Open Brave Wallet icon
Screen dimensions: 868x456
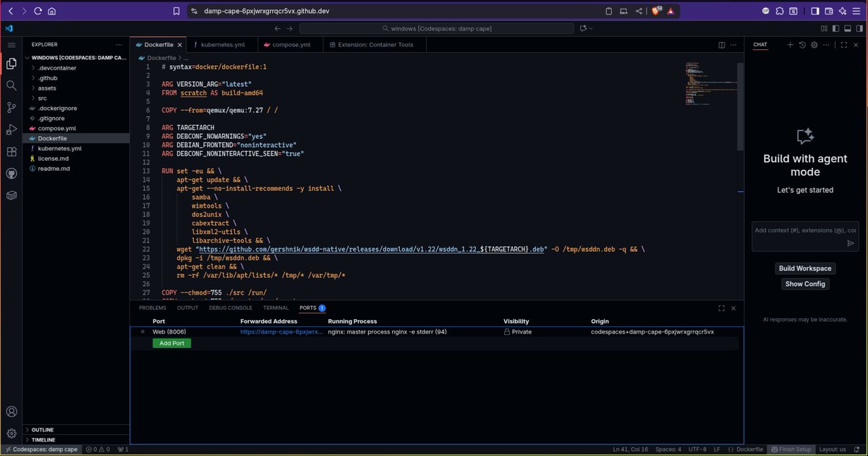point(828,11)
